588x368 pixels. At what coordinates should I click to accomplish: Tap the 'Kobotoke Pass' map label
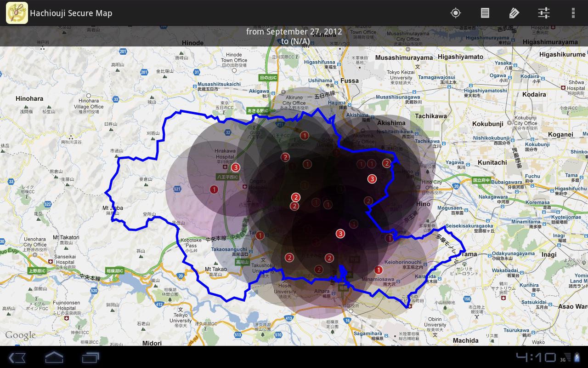point(191,243)
